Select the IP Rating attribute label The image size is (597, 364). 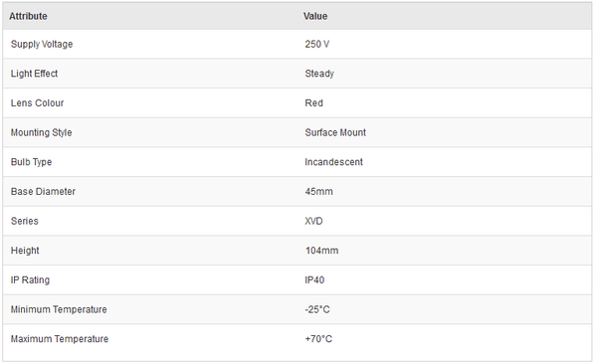point(30,280)
